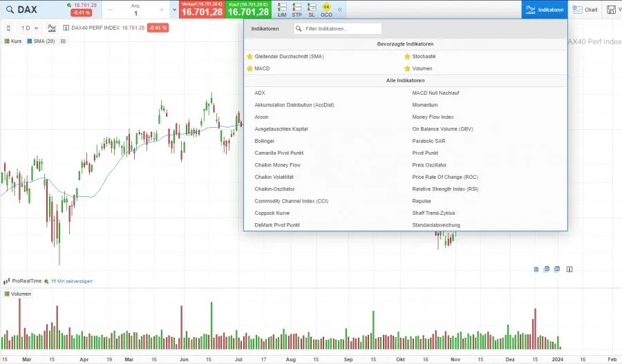Add the Bollinger indicator
This screenshot has width=622, height=364.
[x=265, y=141]
